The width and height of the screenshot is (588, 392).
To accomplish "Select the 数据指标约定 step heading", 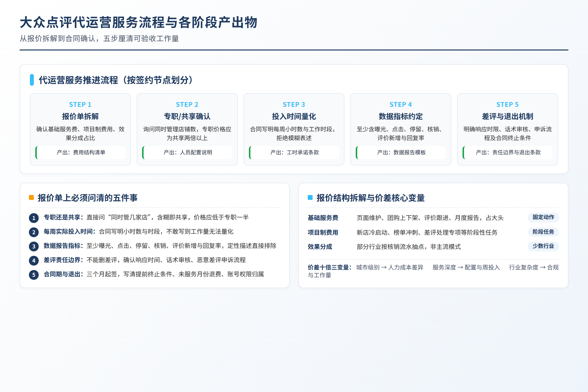I will point(401,116).
